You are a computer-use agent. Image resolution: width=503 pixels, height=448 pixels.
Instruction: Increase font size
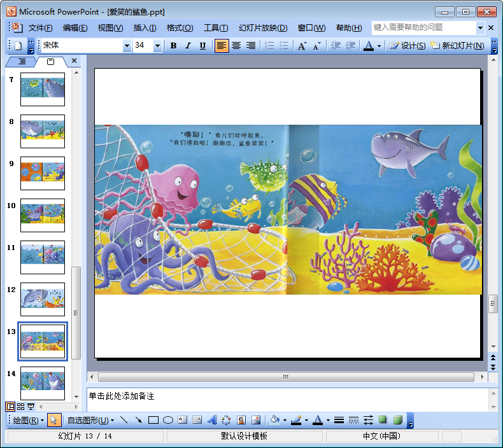(302, 46)
